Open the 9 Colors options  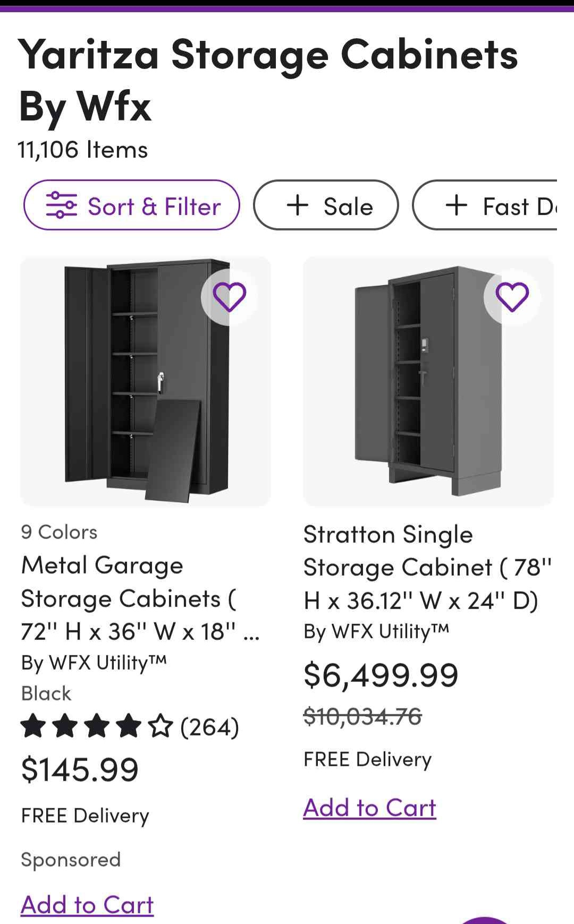pos(59,532)
